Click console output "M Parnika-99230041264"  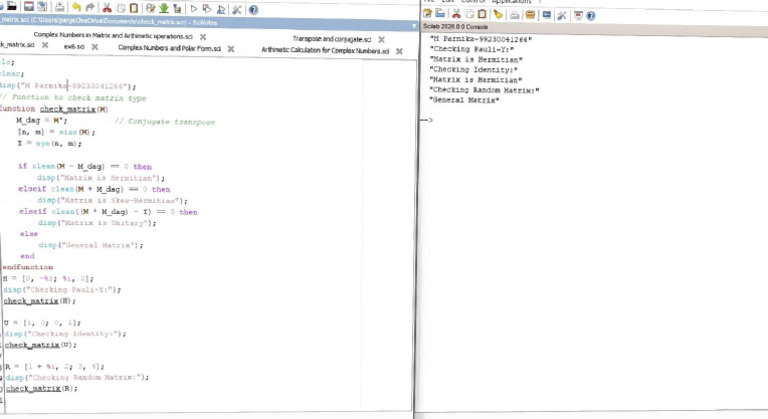tap(480, 39)
